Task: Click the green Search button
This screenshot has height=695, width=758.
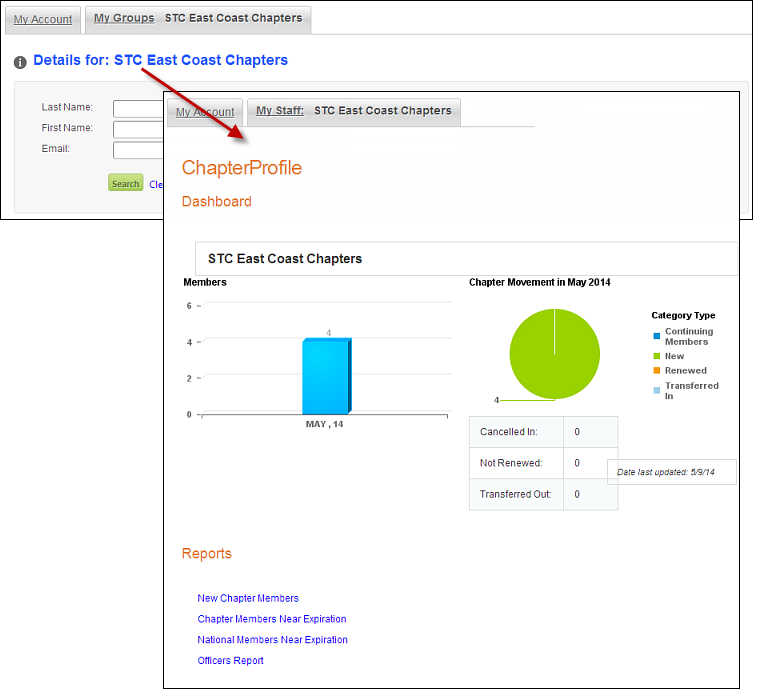Action: pos(126,183)
